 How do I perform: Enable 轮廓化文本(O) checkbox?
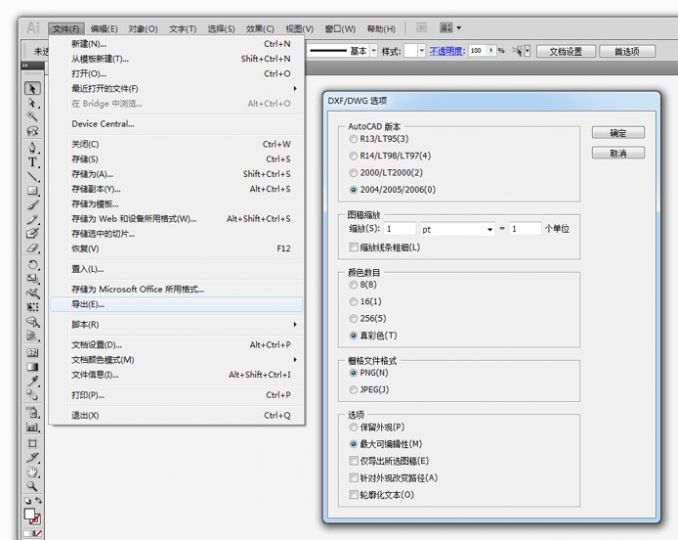pyautogui.click(x=354, y=495)
